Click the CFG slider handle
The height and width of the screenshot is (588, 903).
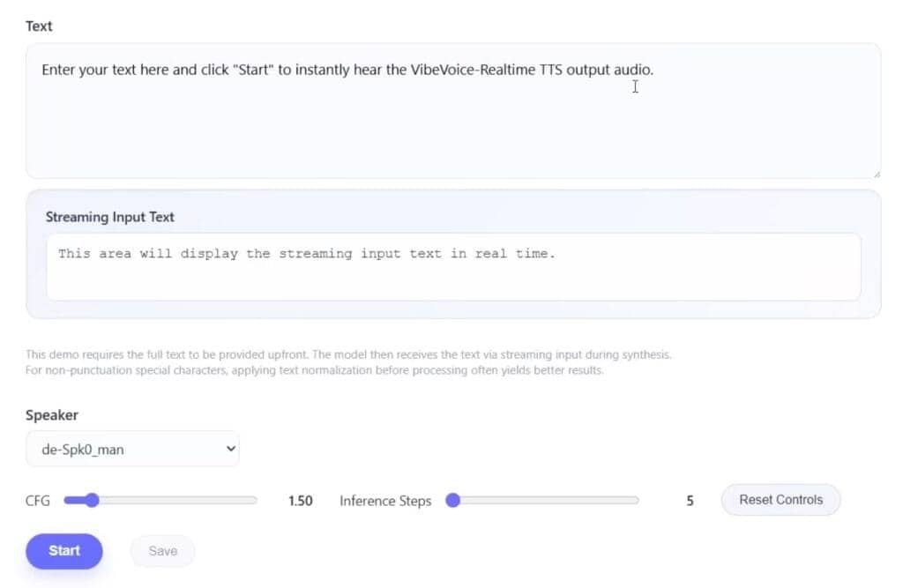91,500
